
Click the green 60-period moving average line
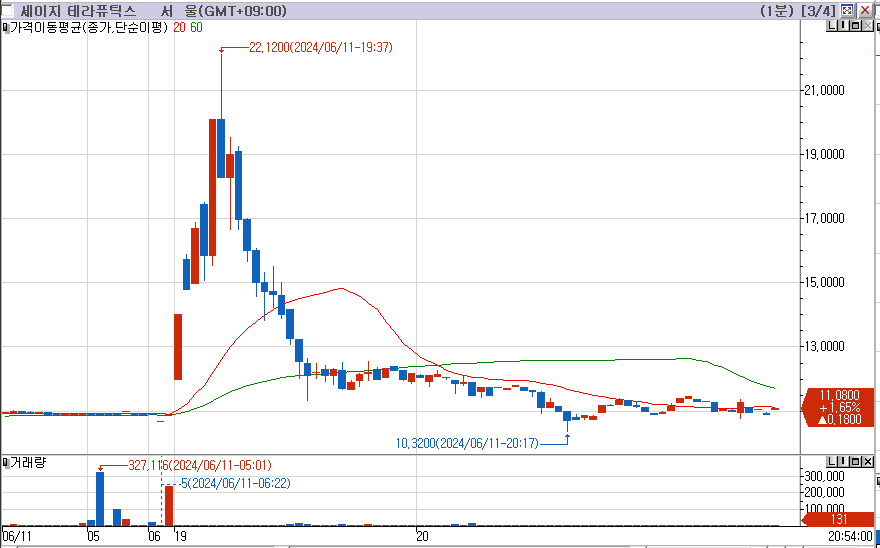tap(561, 360)
